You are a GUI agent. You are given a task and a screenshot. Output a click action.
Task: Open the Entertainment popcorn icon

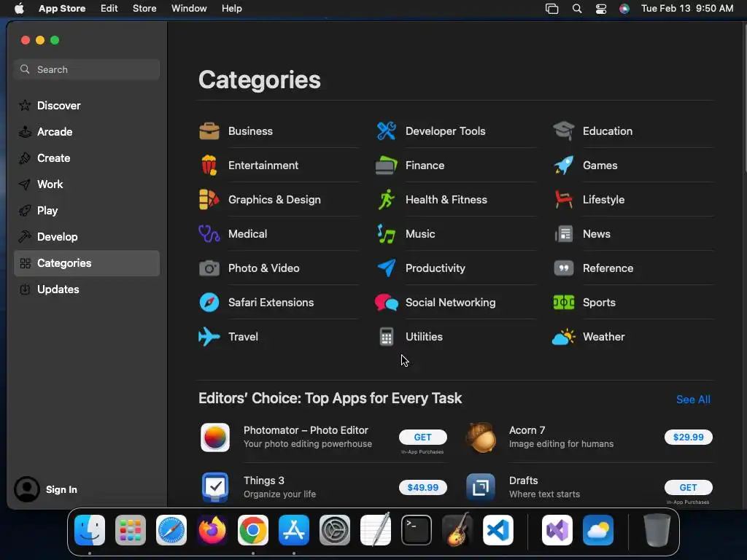pyautogui.click(x=209, y=166)
